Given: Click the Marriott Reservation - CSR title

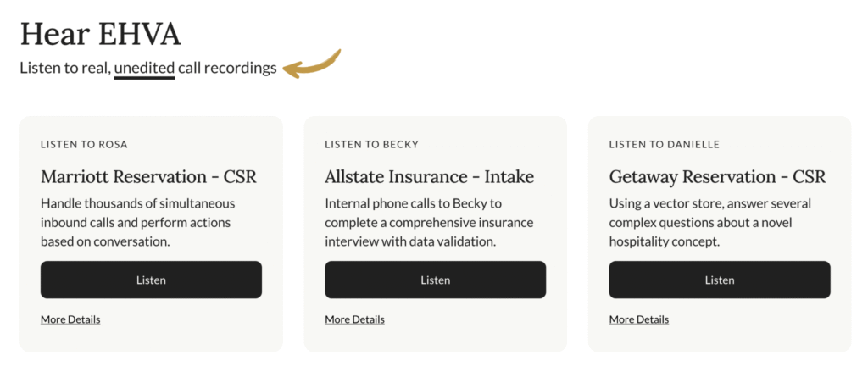Looking at the screenshot, I should (148, 177).
